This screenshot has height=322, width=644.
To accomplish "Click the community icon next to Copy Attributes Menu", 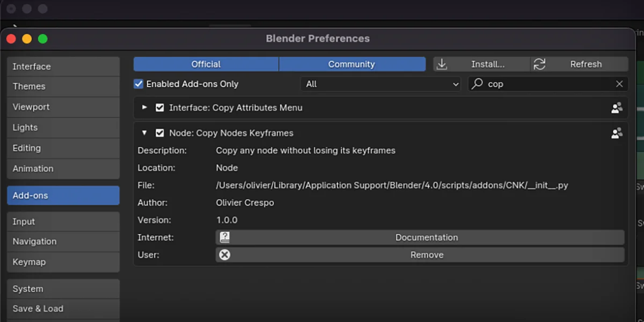I will pyautogui.click(x=617, y=107).
